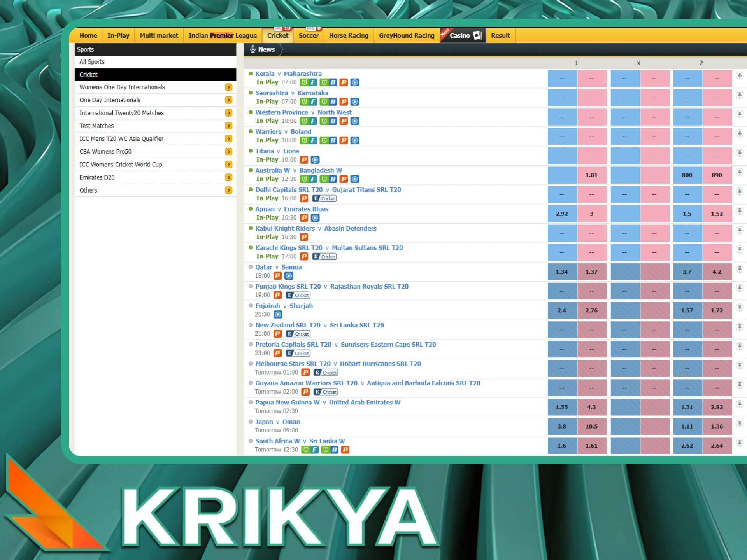This screenshot has width=747, height=560.
Task: Expand the Test Matches arrow
Action: [229, 126]
